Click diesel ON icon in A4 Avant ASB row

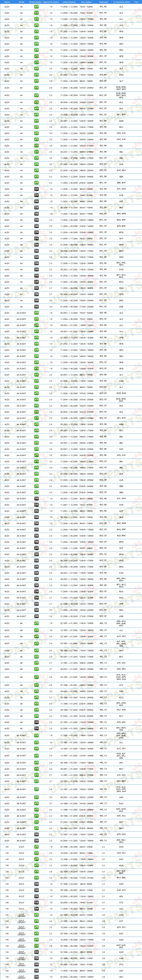(x=36, y=616)
